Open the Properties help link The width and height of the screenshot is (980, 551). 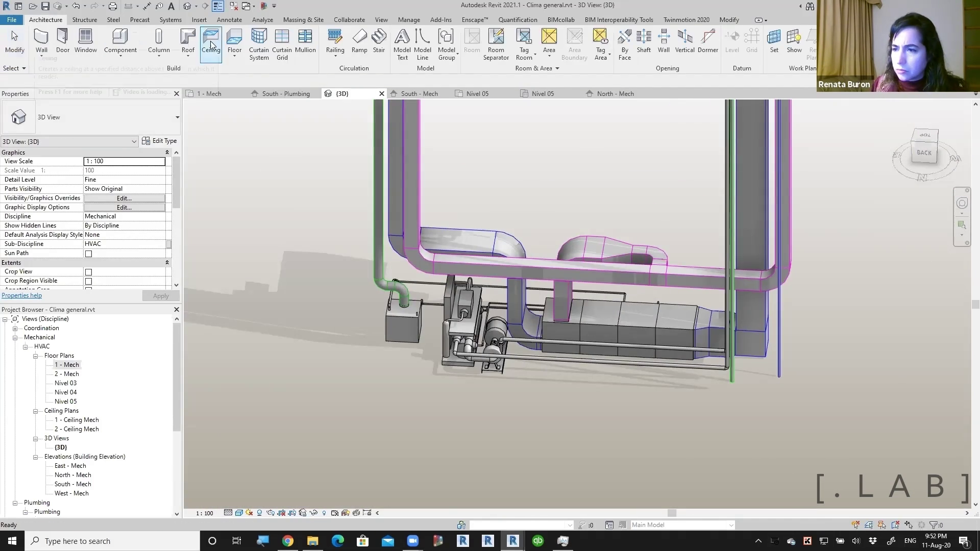coord(21,295)
